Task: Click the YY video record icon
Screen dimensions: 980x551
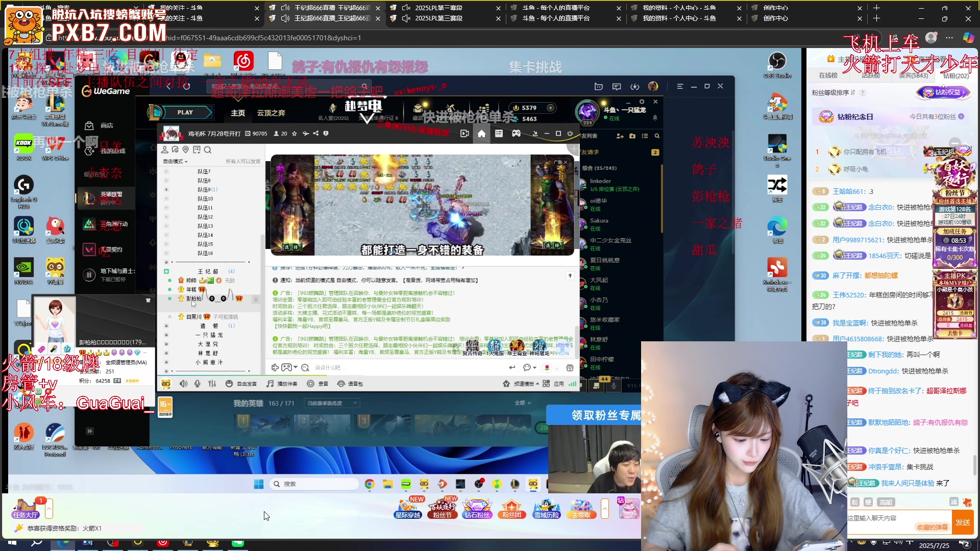Action: click(x=464, y=134)
